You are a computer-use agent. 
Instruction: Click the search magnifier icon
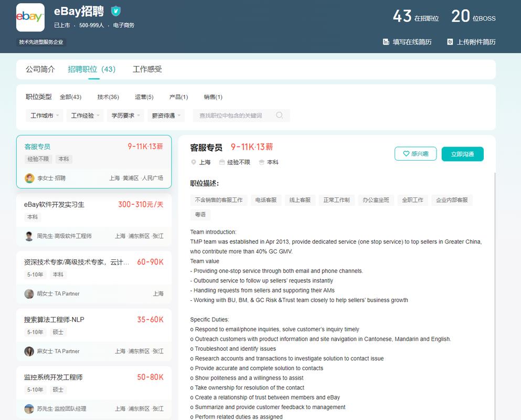pos(280,115)
